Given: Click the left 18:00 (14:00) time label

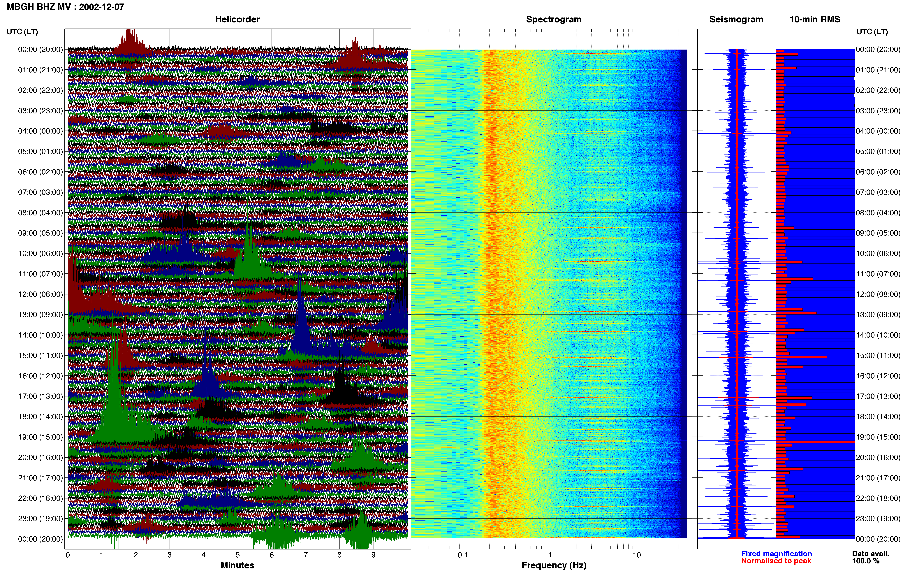Looking at the screenshot, I should [40, 417].
